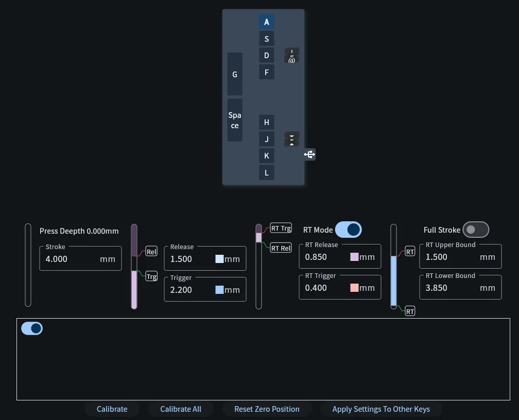The height and width of the screenshot is (420, 519).
Task: Enable the Full Stroke switch
Action: [476, 230]
